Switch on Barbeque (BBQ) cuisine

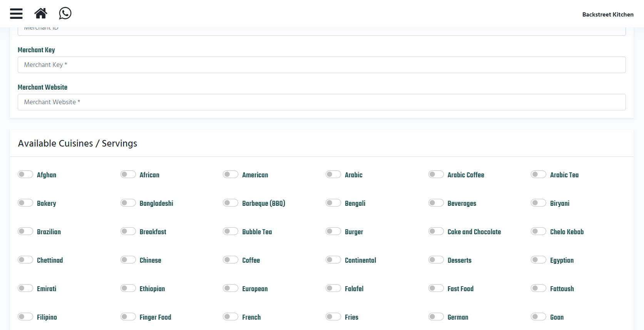(x=231, y=203)
